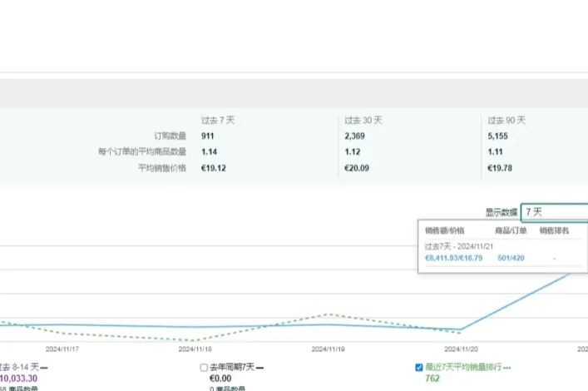Click the 2024/11/19 axis date label
Viewport: 588px width, 391px height.
click(x=329, y=349)
